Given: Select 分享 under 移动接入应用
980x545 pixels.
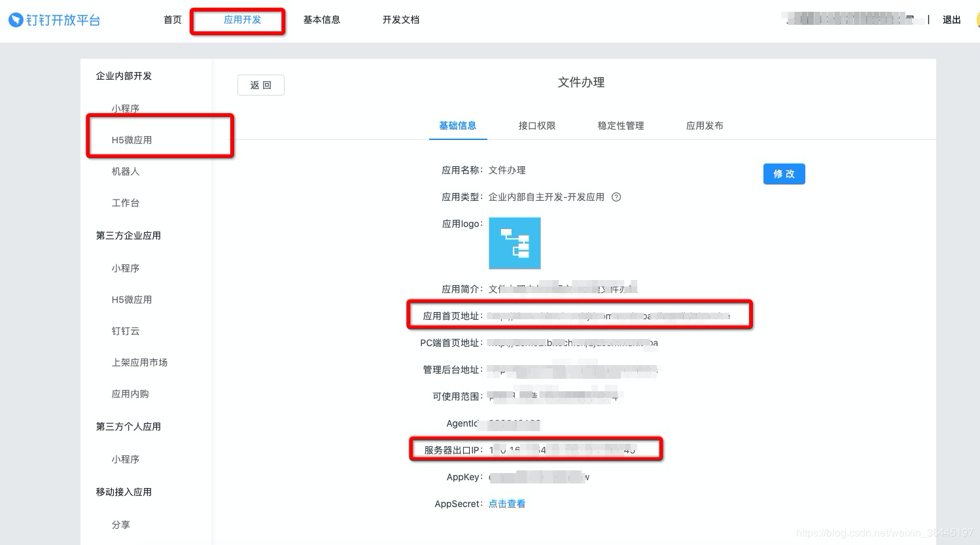Looking at the screenshot, I should tap(121, 525).
